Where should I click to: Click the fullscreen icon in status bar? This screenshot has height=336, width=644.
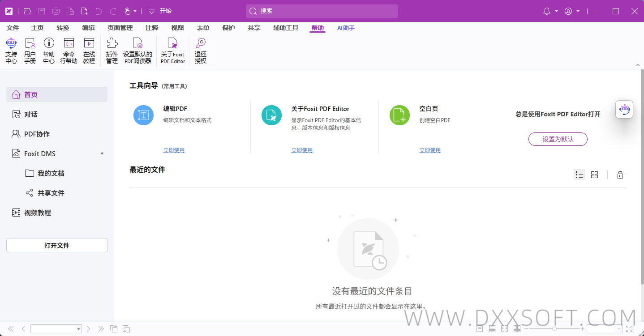point(629,329)
